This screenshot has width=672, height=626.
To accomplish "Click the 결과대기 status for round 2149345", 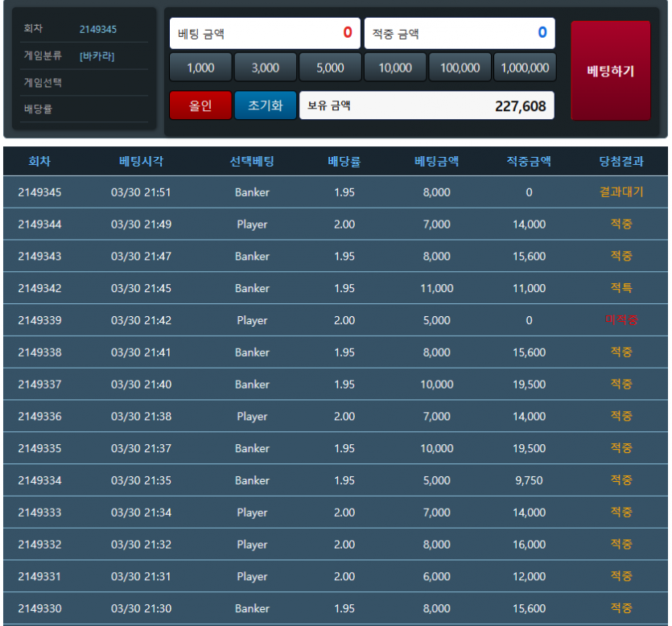I will pos(621,192).
